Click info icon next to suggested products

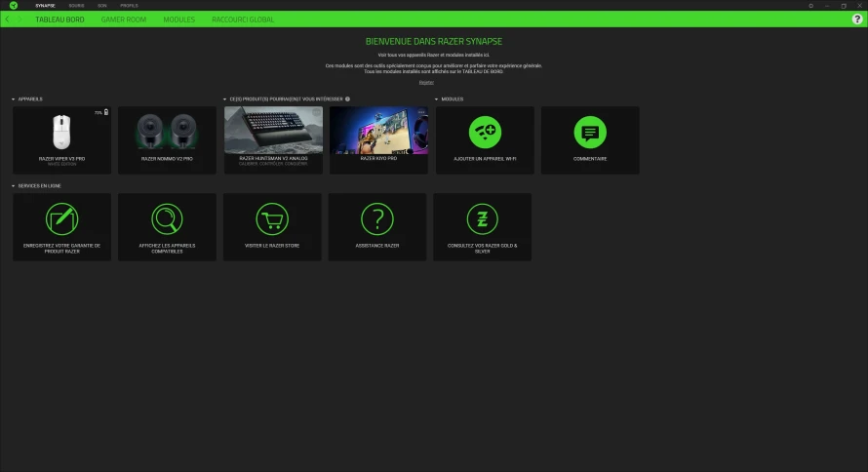347,99
